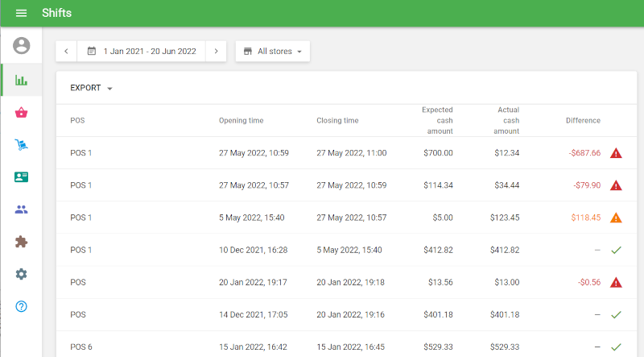Open the date range picker
644x357 pixels.
(x=142, y=51)
